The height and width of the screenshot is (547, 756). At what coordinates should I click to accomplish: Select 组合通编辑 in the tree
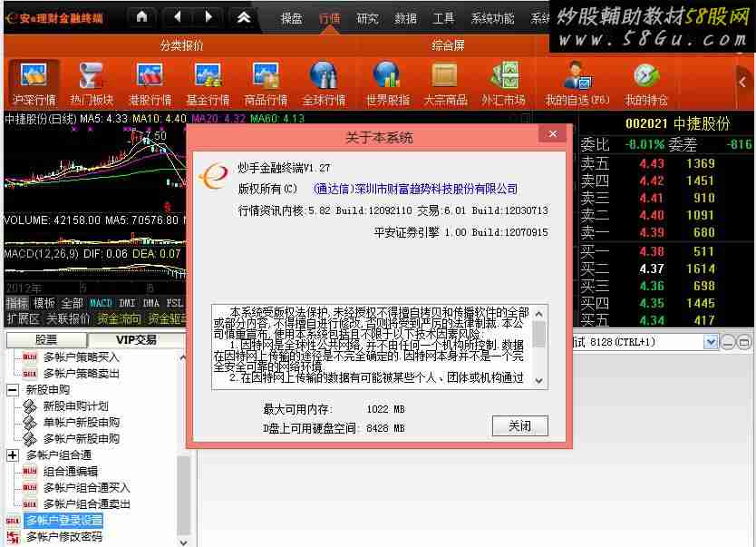pos(71,472)
